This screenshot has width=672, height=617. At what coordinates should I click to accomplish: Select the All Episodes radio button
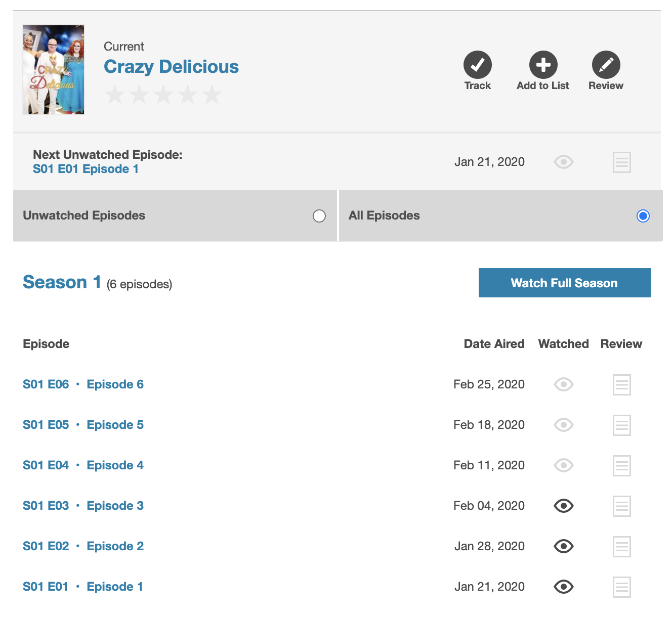[643, 216]
